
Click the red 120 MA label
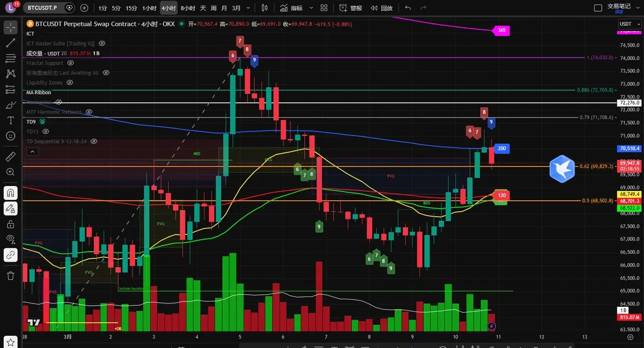point(502,195)
